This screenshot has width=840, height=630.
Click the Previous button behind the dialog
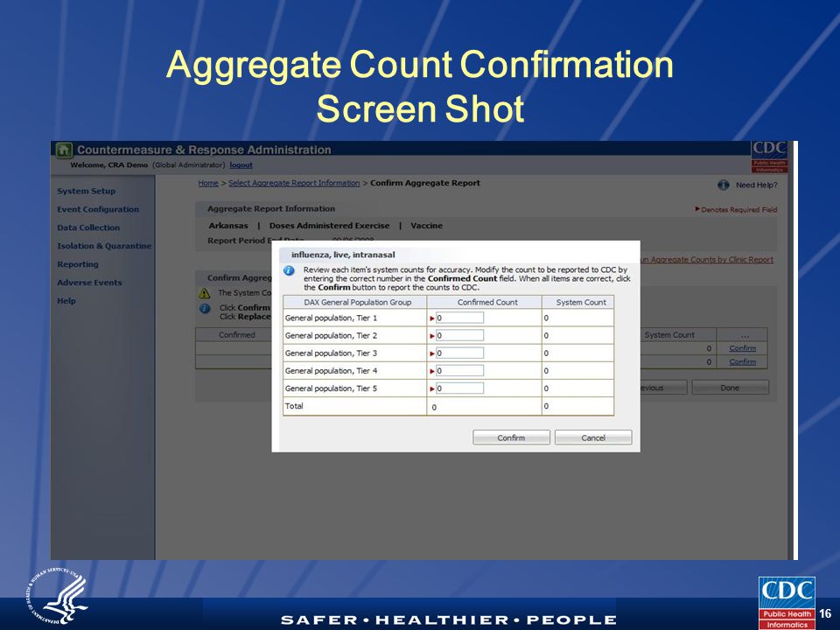pos(663,388)
